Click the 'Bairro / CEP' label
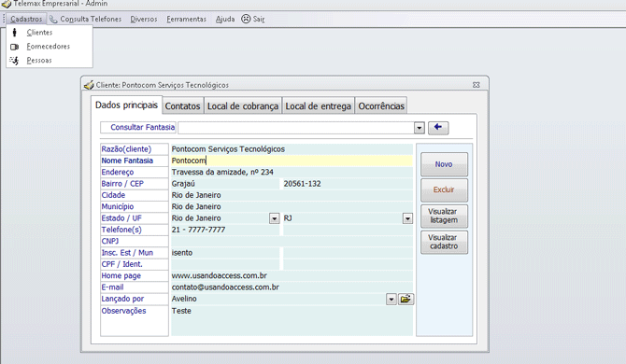 pyautogui.click(x=122, y=184)
